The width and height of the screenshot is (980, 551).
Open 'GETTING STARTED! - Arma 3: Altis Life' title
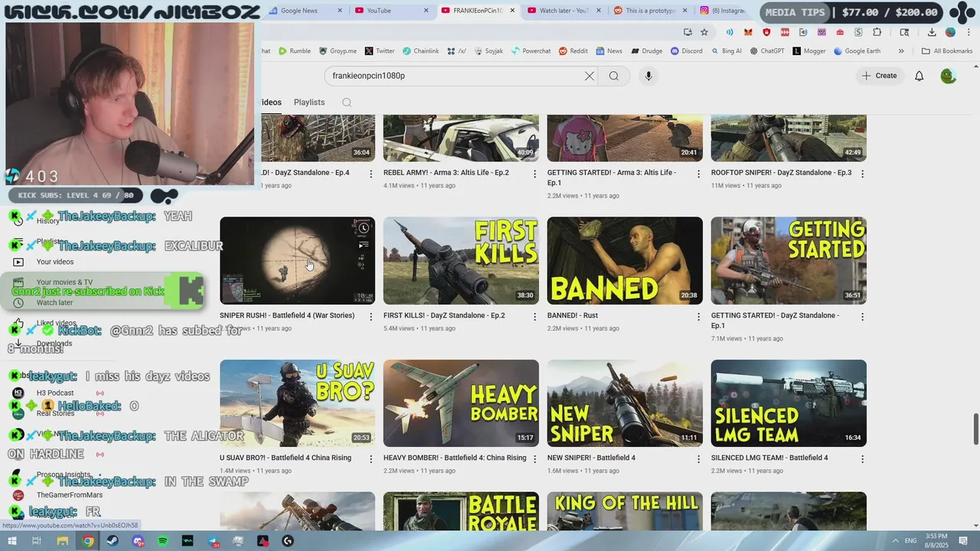pyautogui.click(x=612, y=178)
